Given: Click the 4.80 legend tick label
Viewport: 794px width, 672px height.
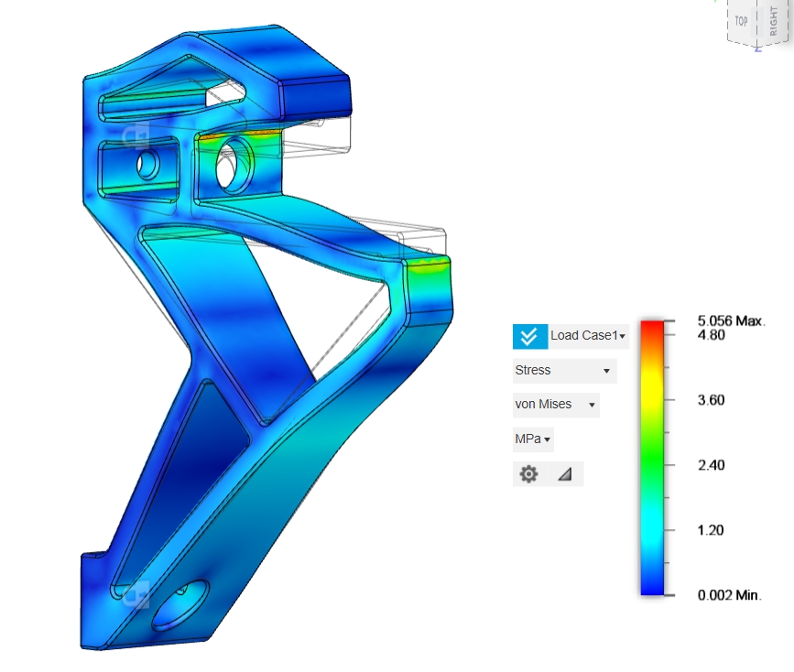Looking at the screenshot, I should (x=711, y=335).
